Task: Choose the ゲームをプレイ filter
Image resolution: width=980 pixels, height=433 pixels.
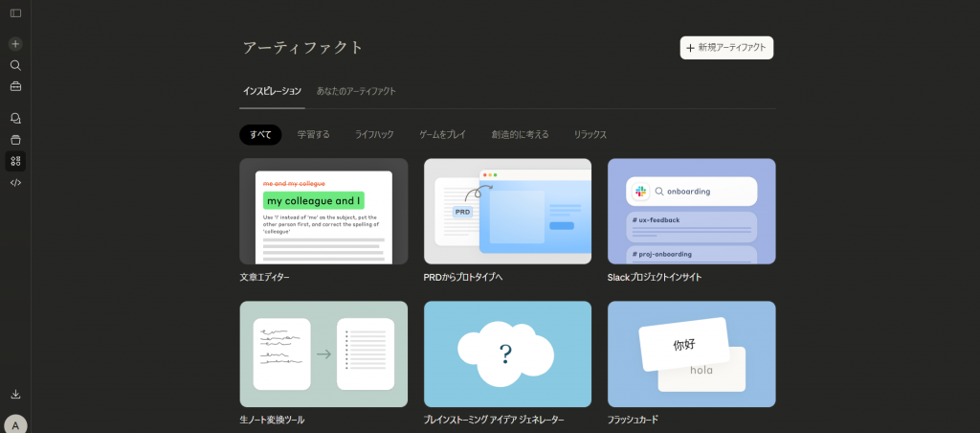Action: point(442,135)
